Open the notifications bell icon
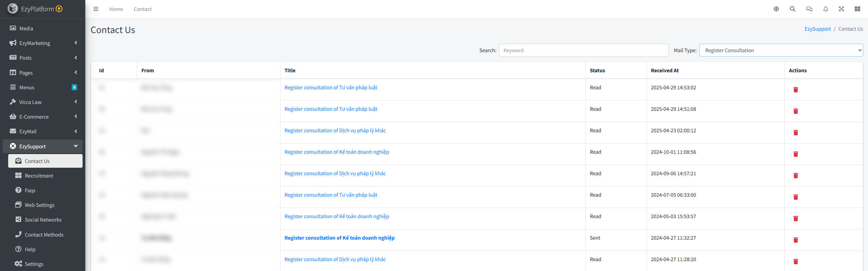Image resolution: width=868 pixels, height=271 pixels. (826, 9)
